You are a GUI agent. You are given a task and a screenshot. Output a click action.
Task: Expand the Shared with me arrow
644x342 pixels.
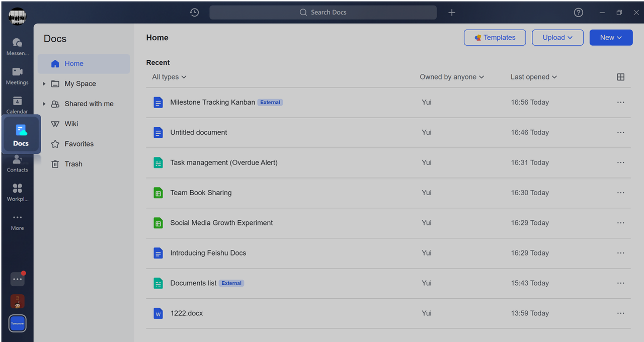click(x=44, y=104)
